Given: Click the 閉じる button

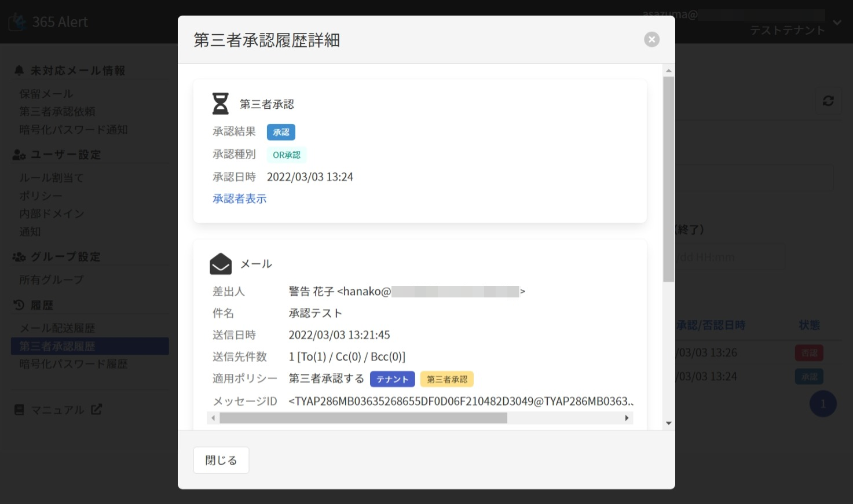Looking at the screenshot, I should (x=221, y=460).
